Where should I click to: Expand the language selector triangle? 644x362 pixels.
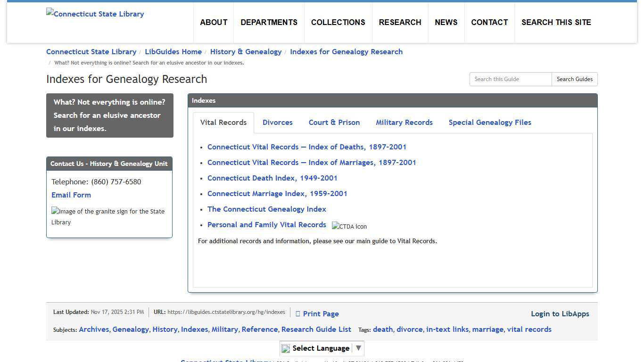coord(358,348)
